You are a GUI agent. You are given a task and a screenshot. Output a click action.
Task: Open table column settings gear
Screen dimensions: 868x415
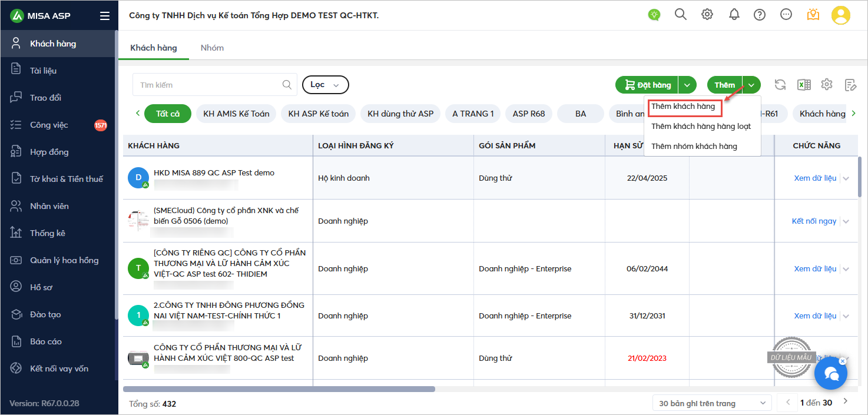click(x=827, y=85)
